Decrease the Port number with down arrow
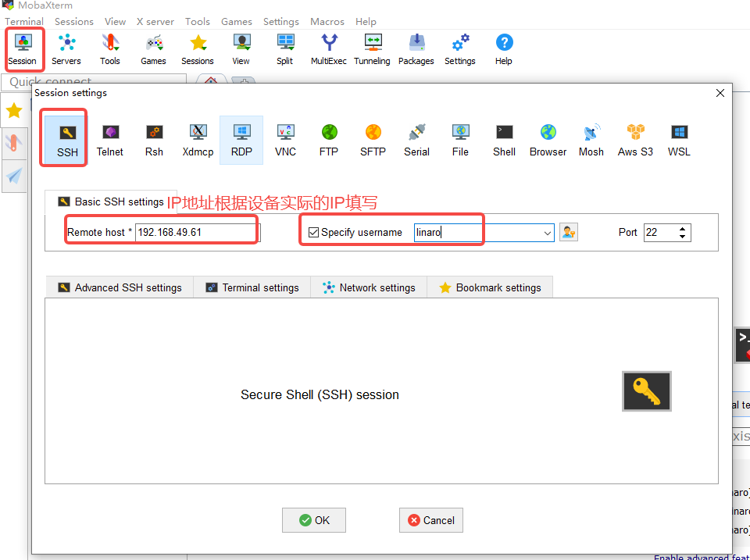 click(x=683, y=236)
